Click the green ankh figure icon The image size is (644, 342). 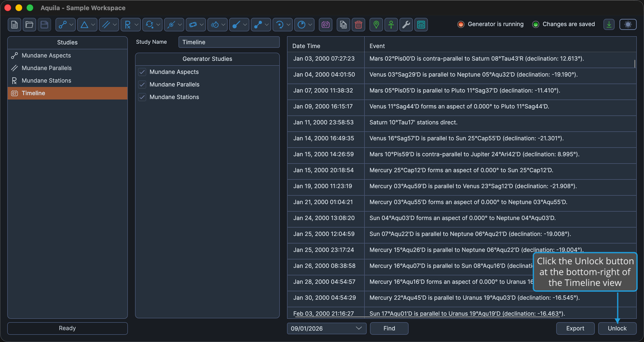coord(391,25)
